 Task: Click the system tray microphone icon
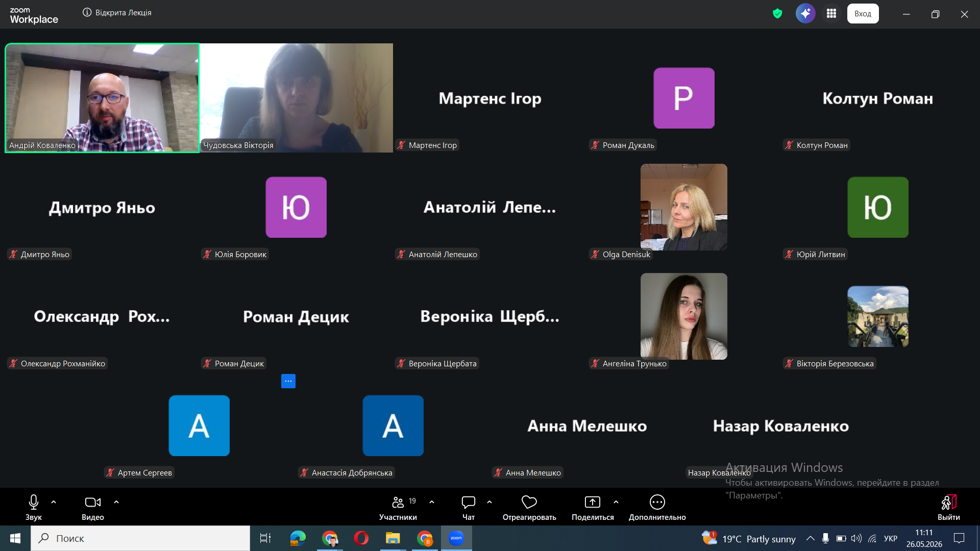[825, 538]
